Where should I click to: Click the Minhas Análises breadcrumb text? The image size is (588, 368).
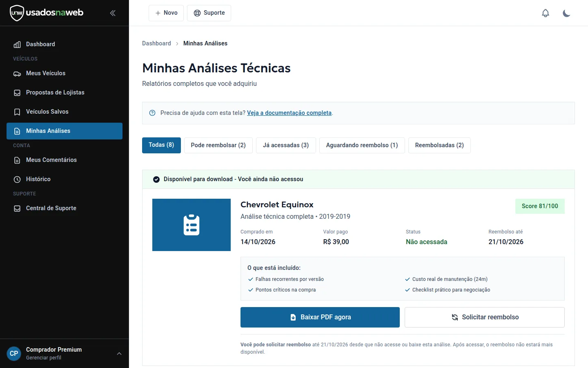point(205,43)
